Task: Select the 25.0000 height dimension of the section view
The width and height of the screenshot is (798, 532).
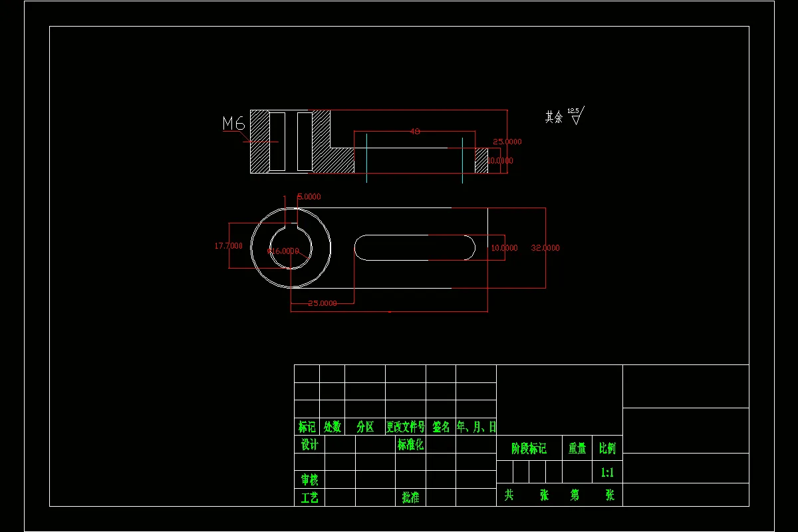Action: pyautogui.click(x=507, y=142)
